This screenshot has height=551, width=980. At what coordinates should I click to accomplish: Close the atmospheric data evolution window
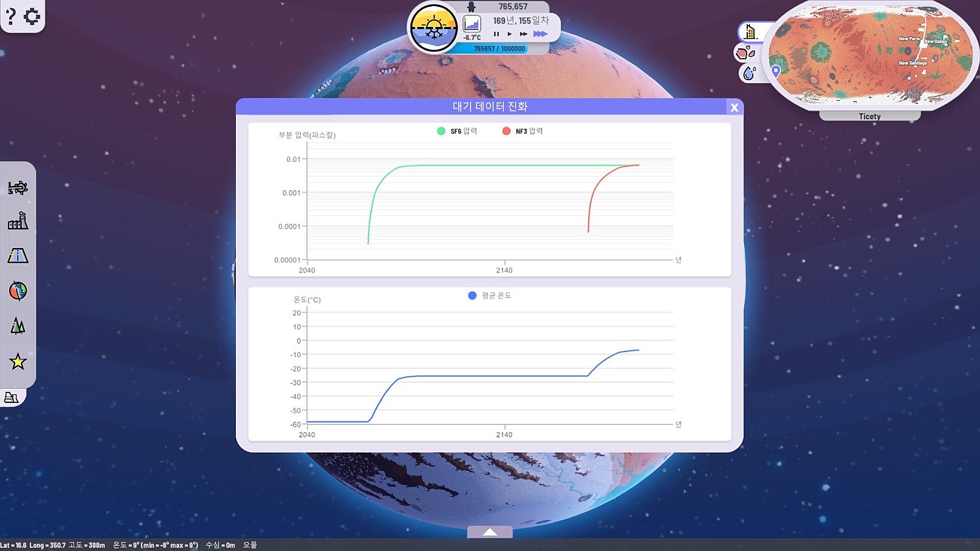pyautogui.click(x=734, y=108)
